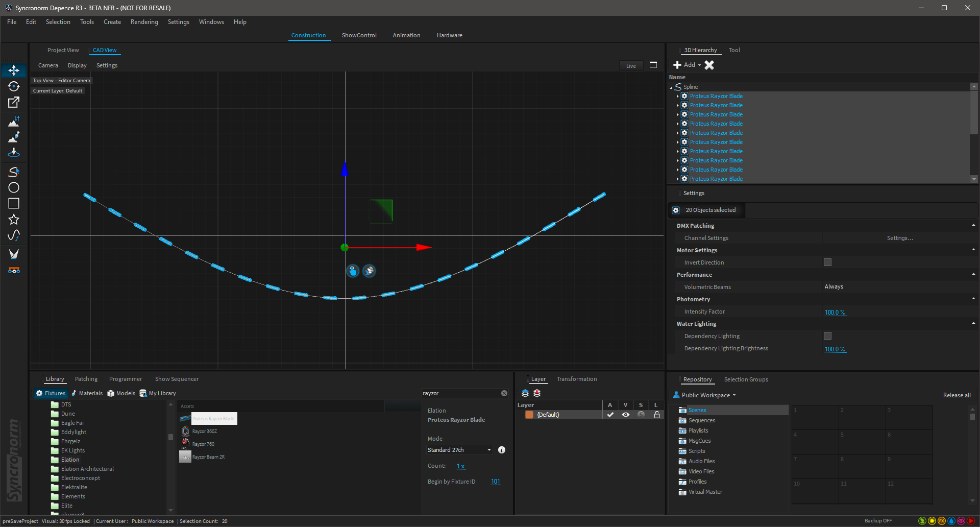980x527 pixels.
Task: Open the mode info icon
Action: click(502, 450)
